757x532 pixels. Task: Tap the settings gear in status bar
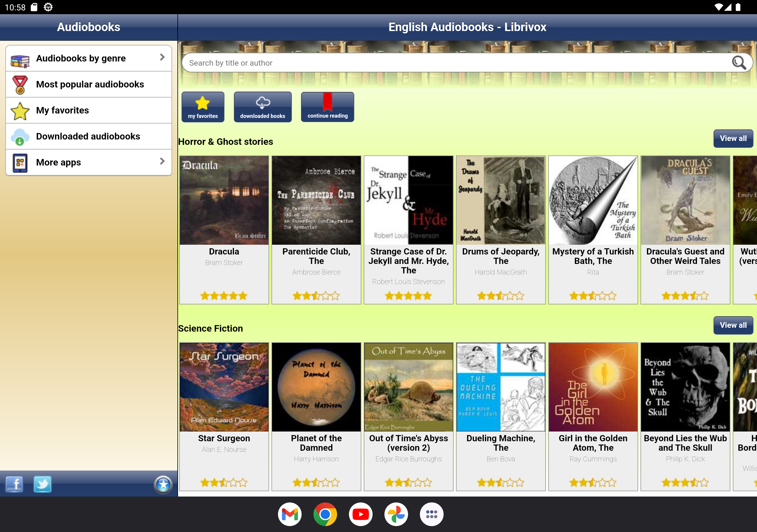48,7
